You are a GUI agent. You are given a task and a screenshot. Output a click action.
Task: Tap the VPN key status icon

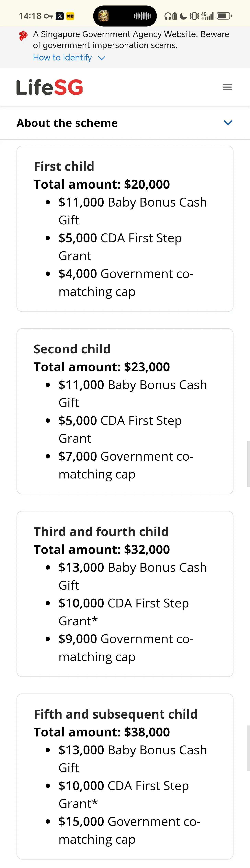pos(49,16)
